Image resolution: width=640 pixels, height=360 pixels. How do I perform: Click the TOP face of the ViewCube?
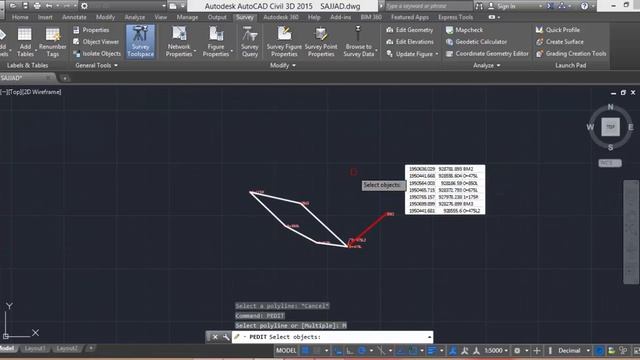coord(610,127)
